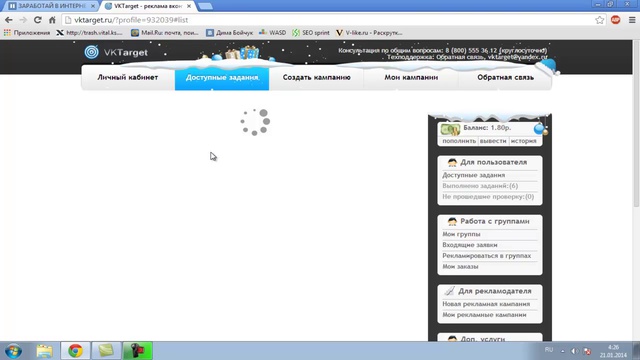Open the Приложения apps bookmark
This screenshot has width=640, height=360.
[x=27, y=33]
